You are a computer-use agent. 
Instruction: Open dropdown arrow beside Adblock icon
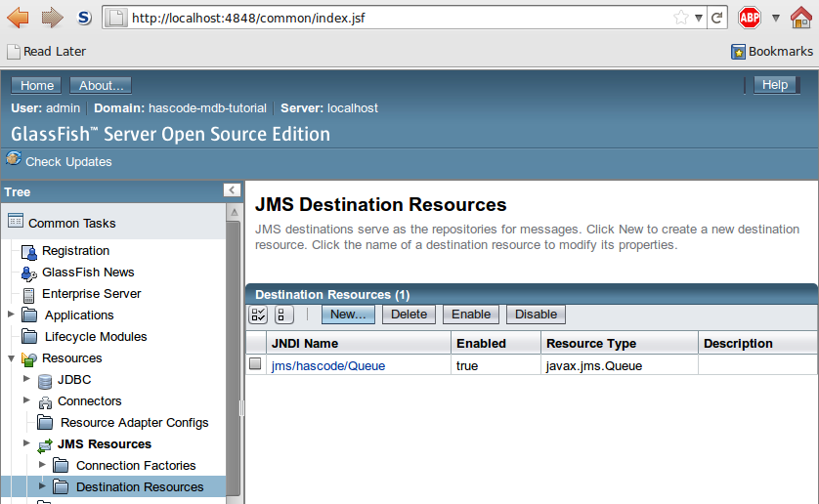(x=776, y=19)
